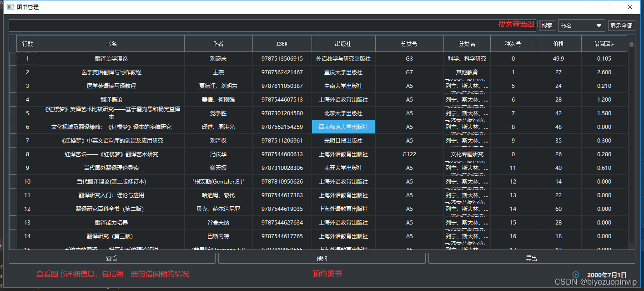Image resolution: width=644 pixels, height=291 pixels.
Task: Click the 分类号 column header
Action: [409, 44]
